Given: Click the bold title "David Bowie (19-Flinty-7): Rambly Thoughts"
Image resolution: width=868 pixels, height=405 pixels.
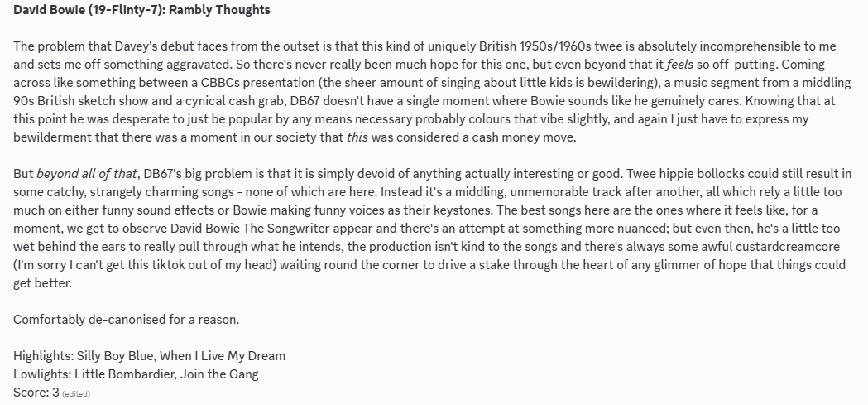Looking at the screenshot, I should pos(141,12).
